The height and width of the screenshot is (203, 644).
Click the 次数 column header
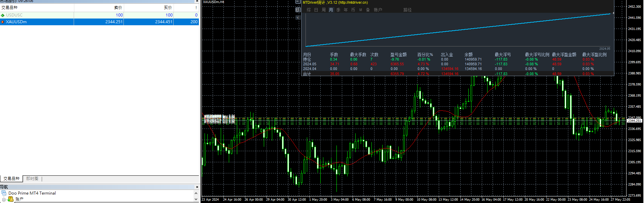pos(374,55)
